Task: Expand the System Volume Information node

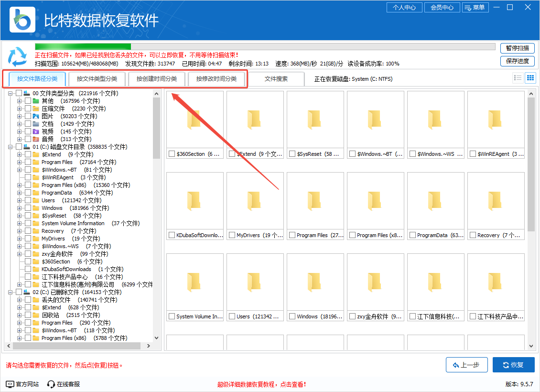Action: [19, 224]
